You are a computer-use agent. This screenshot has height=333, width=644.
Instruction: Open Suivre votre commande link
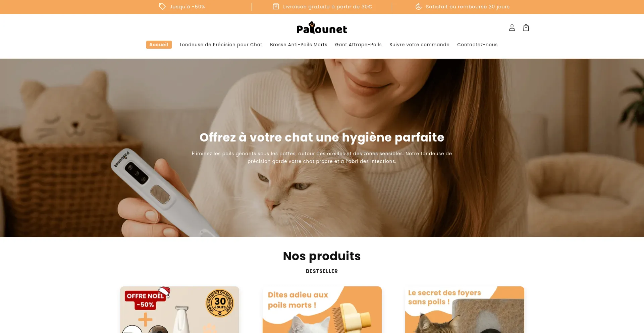tap(419, 45)
